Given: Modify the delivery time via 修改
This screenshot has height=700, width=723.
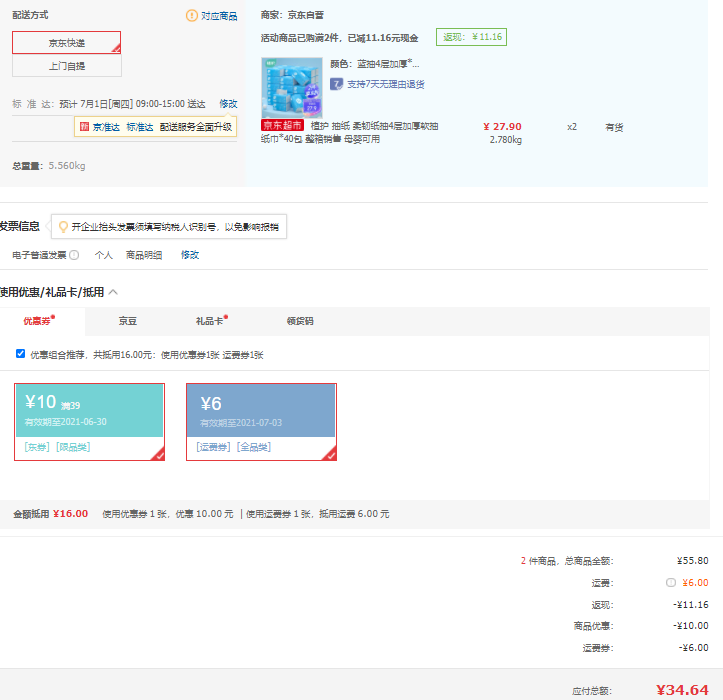Looking at the screenshot, I should [228, 104].
